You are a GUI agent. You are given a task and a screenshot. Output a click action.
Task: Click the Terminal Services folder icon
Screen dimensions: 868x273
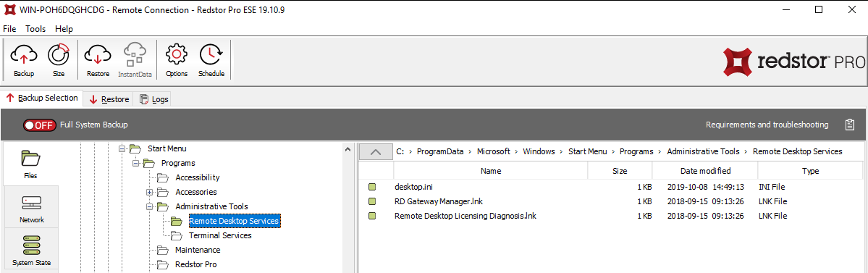click(x=176, y=235)
